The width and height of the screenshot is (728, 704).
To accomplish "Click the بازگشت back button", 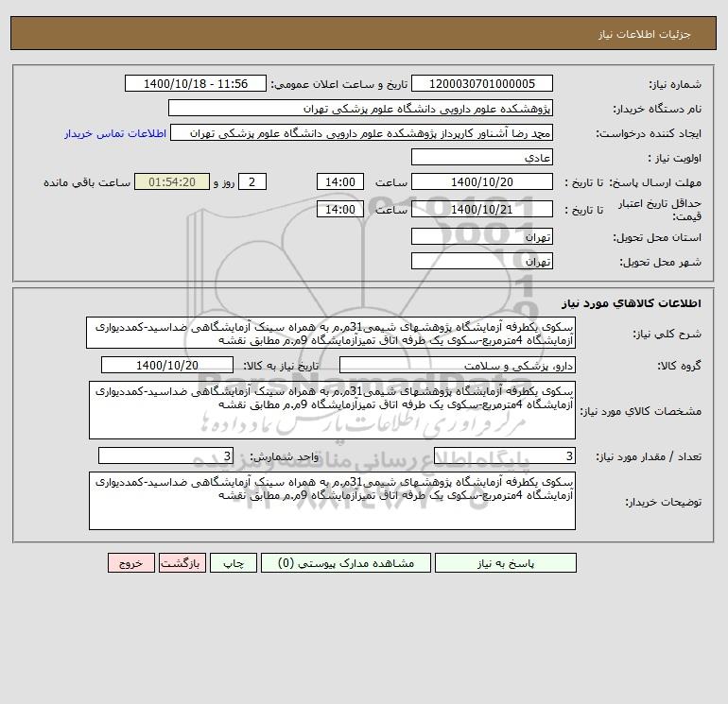I will tap(182, 563).
